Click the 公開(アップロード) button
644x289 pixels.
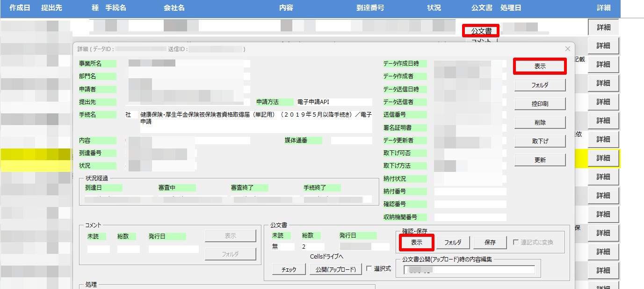(x=336, y=269)
